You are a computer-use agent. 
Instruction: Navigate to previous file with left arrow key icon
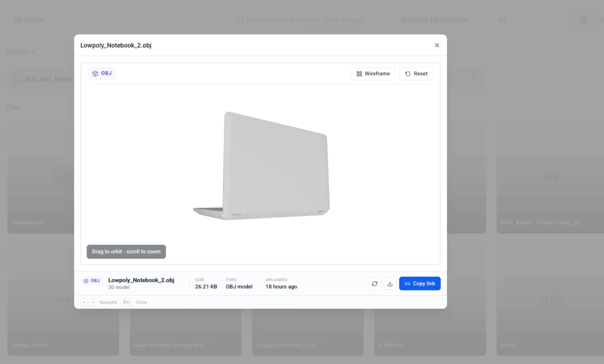click(84, 302)
